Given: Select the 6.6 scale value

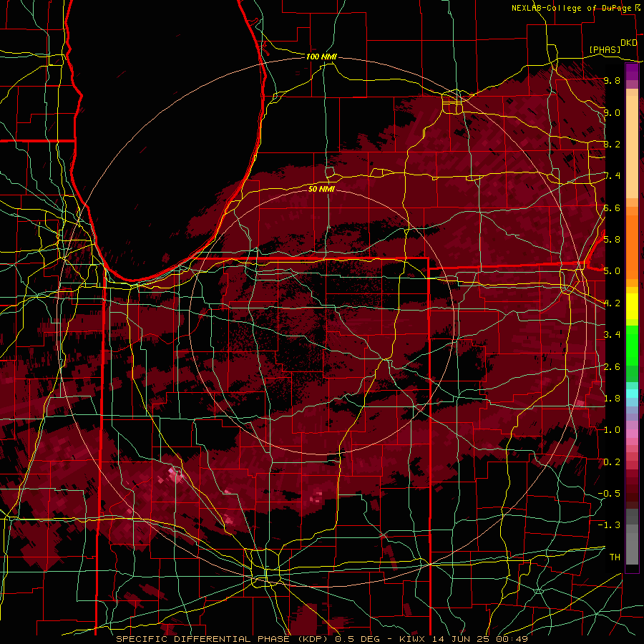Looking at the screenshot, I should (612, 208).
